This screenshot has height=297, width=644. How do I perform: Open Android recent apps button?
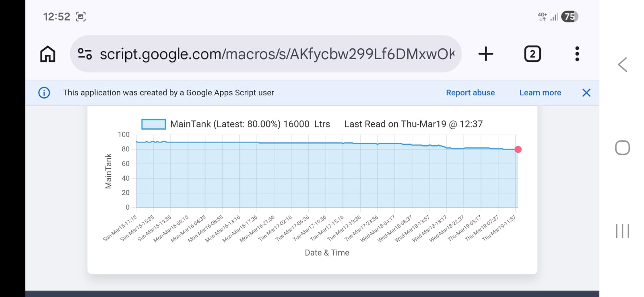tap(622, 231)
